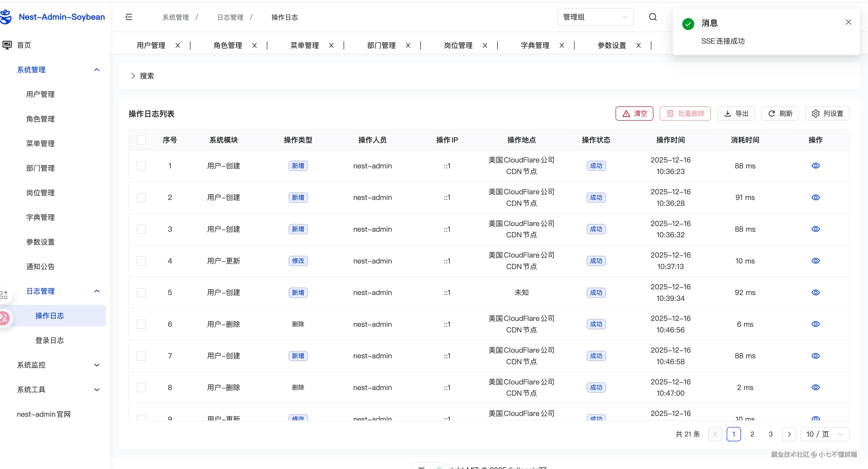
Task: Close the 参数设置 tab with its X icon
Action: coord(638,46)
